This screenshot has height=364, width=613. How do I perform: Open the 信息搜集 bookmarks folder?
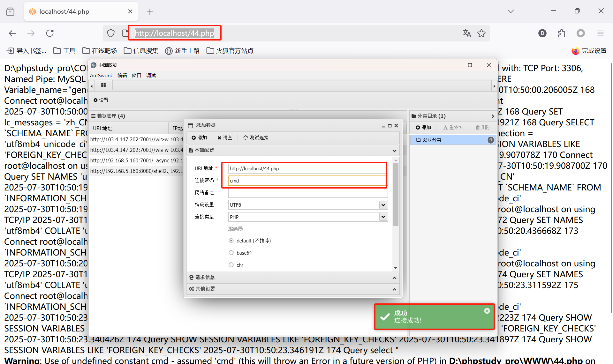click(141, 51)
